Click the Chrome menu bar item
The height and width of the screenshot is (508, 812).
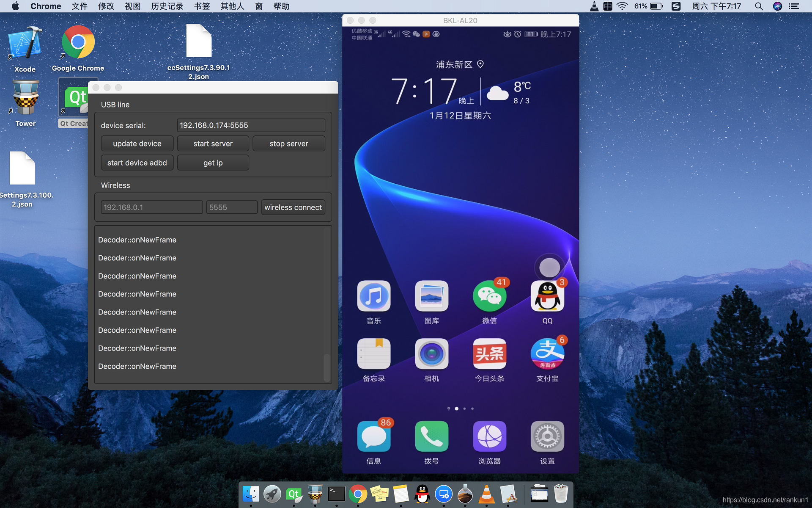point(45,6)
